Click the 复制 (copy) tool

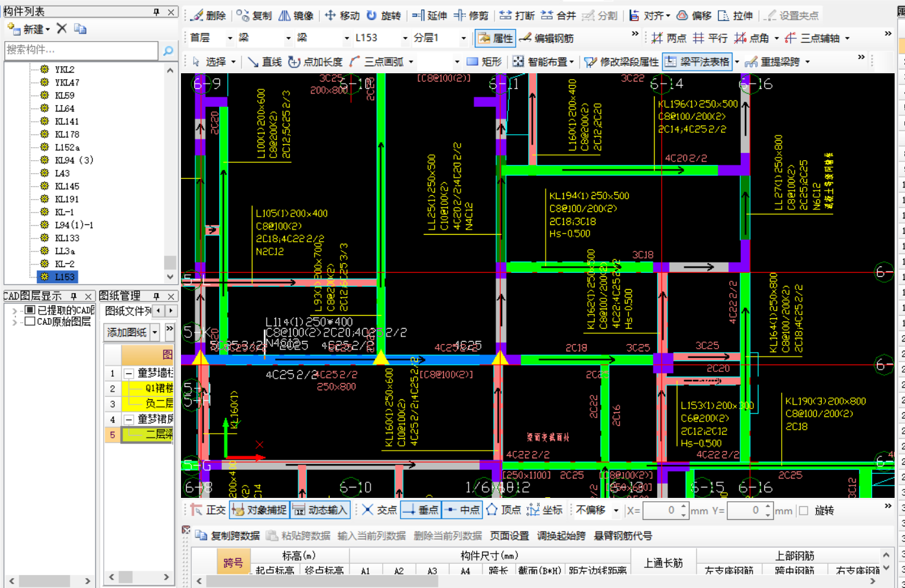tap(254, 16)
